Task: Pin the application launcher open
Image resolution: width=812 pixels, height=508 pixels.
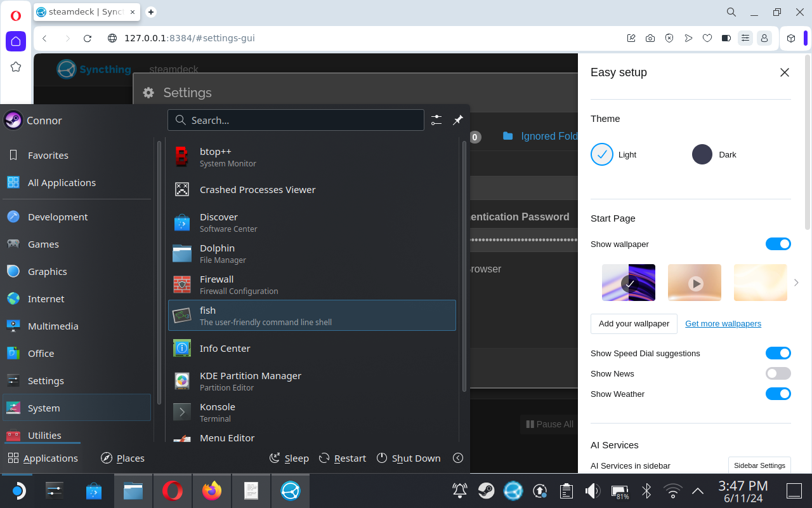Action: (457, 120)
